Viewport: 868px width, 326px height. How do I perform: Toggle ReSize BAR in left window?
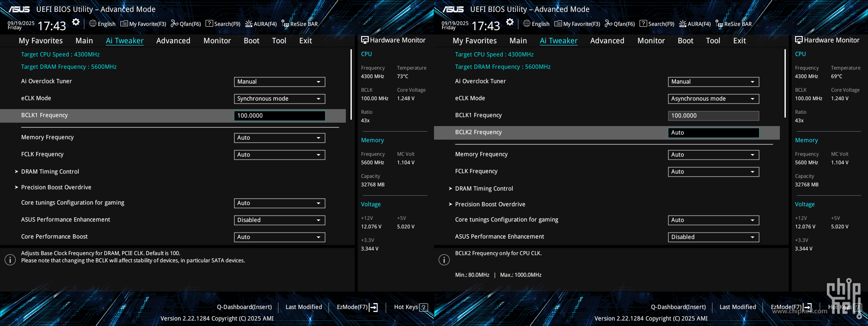(300, 24)
